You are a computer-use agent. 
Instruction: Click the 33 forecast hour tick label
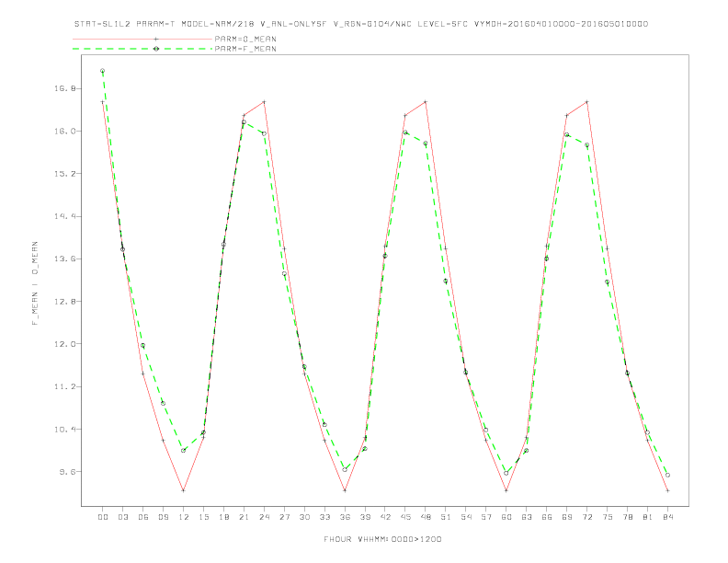(x=324, y=517)
